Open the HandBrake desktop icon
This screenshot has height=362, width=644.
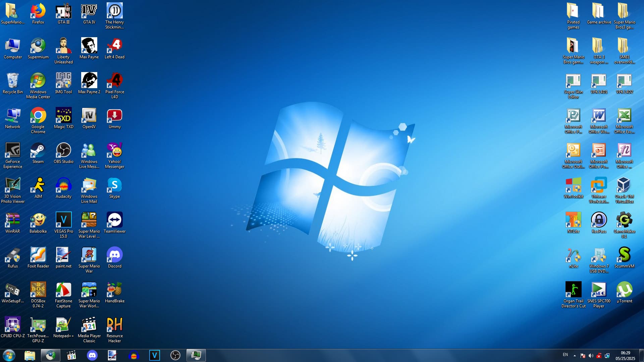click(x=114, y=292)
